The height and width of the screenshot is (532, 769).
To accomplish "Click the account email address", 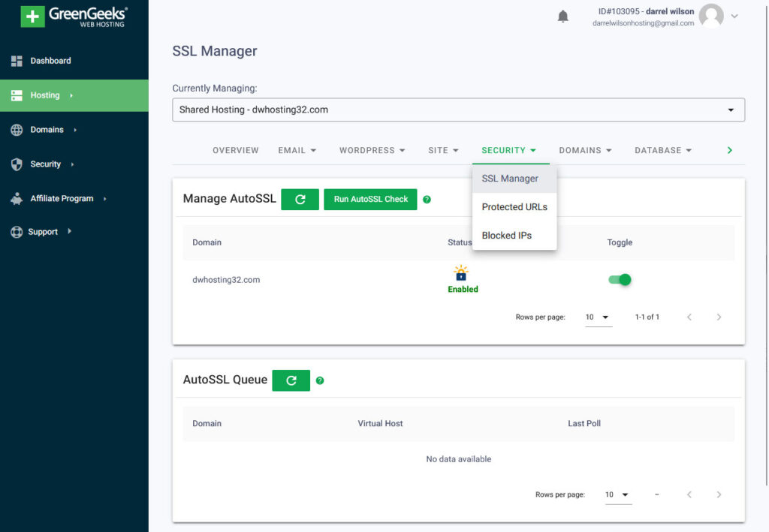I will (x=643, y=23).
